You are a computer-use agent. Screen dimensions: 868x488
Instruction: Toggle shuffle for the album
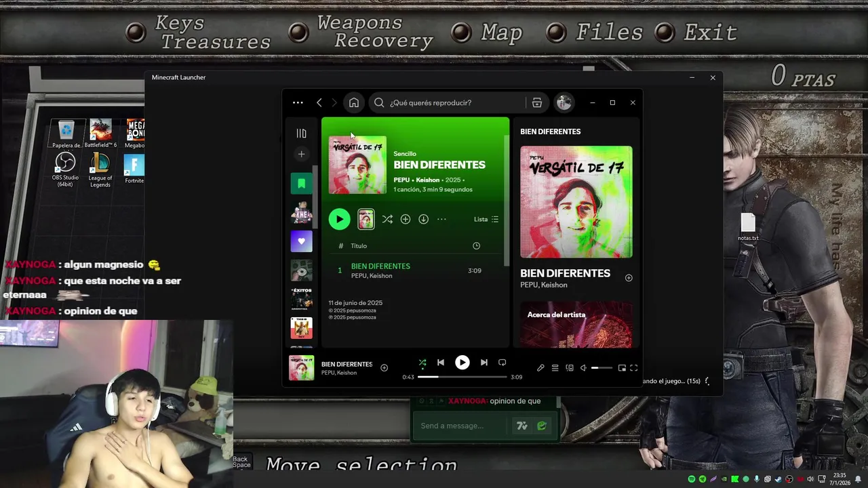click(387, 220)
